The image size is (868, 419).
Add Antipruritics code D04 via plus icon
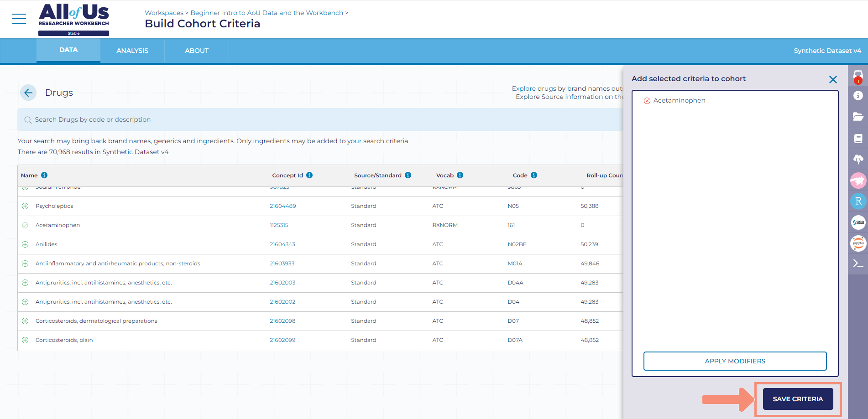coord(25,302)
